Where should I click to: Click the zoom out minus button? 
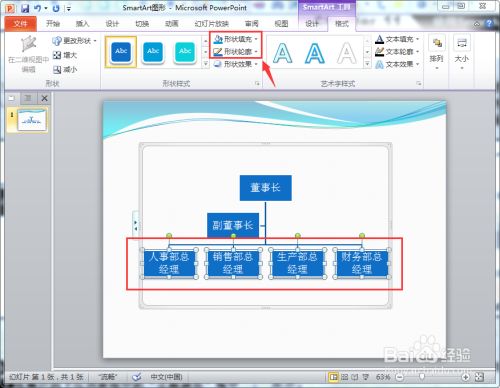[x=399, y=377]
